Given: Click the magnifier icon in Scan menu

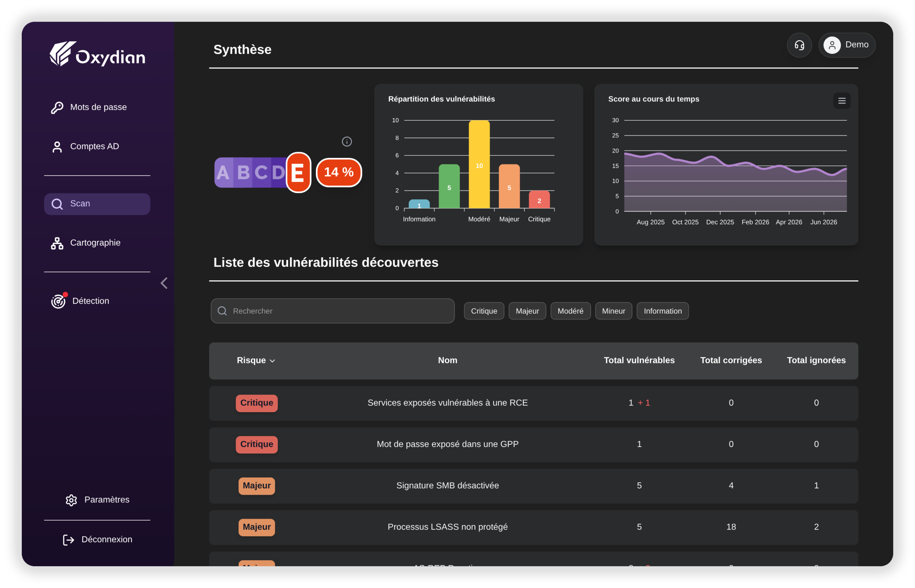Looking at the screenshot, I should pos(57,204).
